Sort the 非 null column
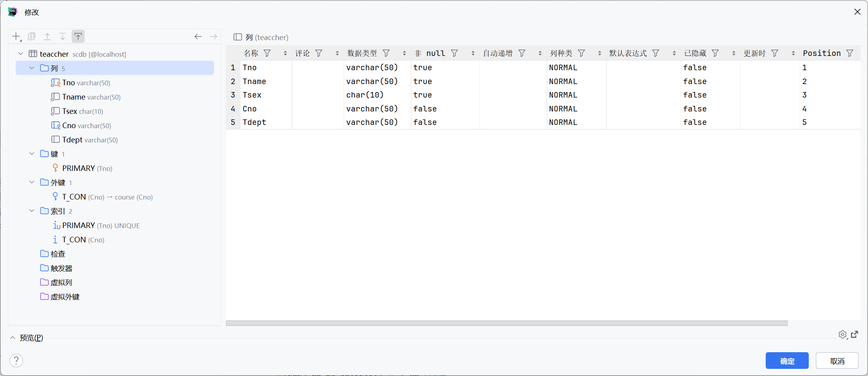 [473, 53]
